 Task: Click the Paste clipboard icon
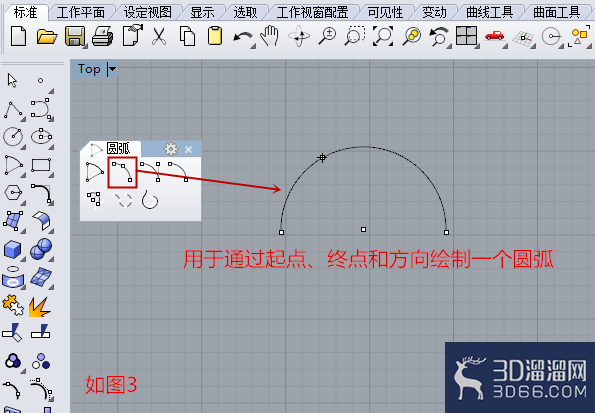point(215,36)
